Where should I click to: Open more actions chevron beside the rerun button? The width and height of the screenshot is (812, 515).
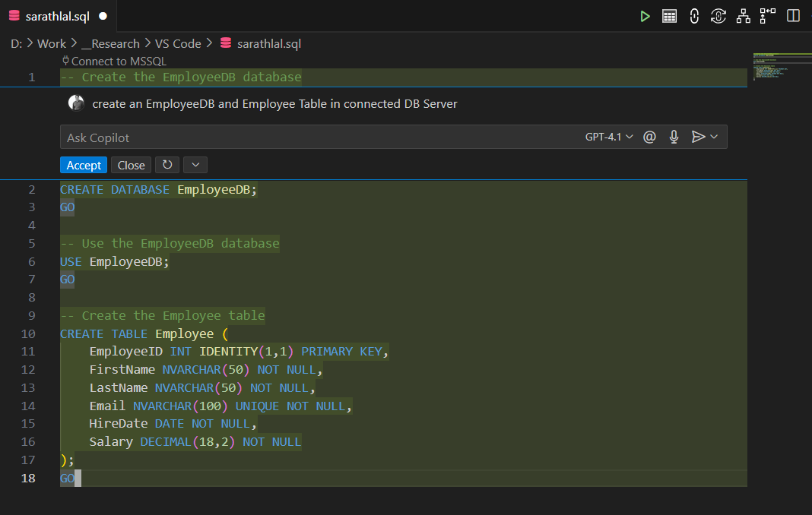tap(195, 165)
